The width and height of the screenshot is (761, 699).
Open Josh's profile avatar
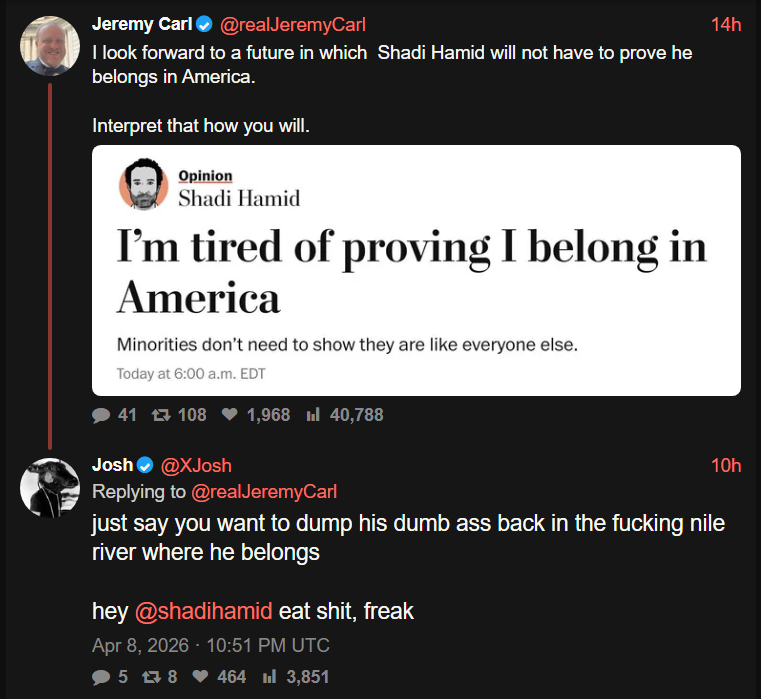50,487
